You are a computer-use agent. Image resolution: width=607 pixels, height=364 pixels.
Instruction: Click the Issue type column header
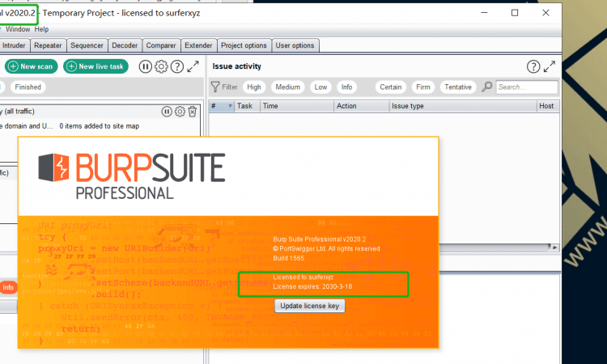tap(462, 106)
